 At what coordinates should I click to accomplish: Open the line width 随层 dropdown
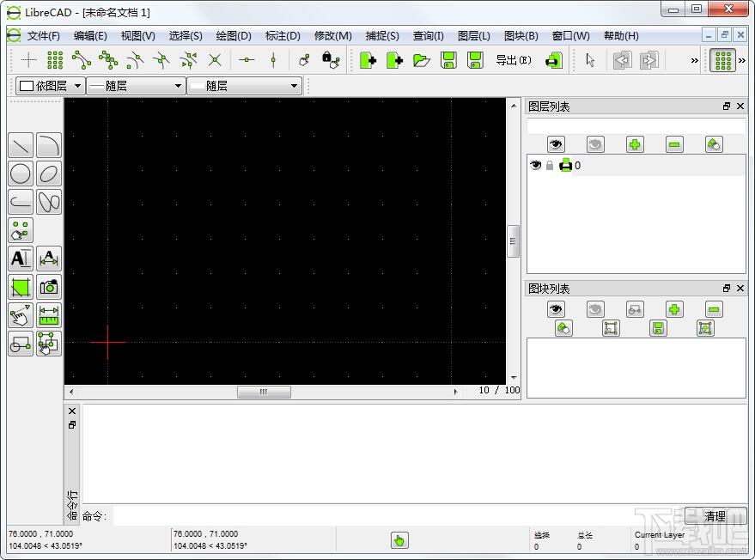tap(136, 86)
